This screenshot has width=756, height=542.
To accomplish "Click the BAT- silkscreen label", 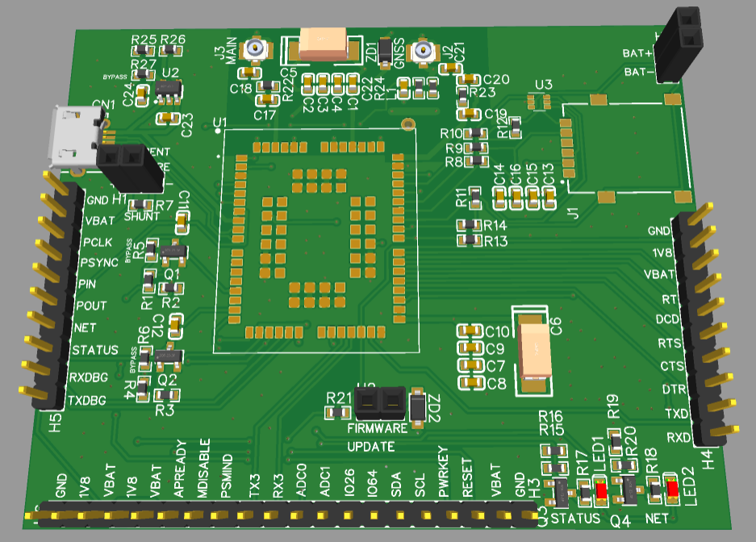I will (x=640, y=72).
